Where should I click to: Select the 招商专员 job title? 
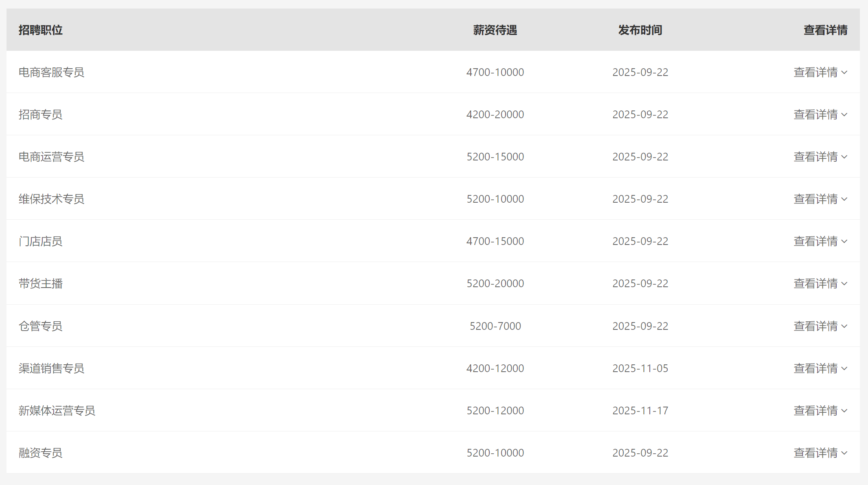click(41, 115)
